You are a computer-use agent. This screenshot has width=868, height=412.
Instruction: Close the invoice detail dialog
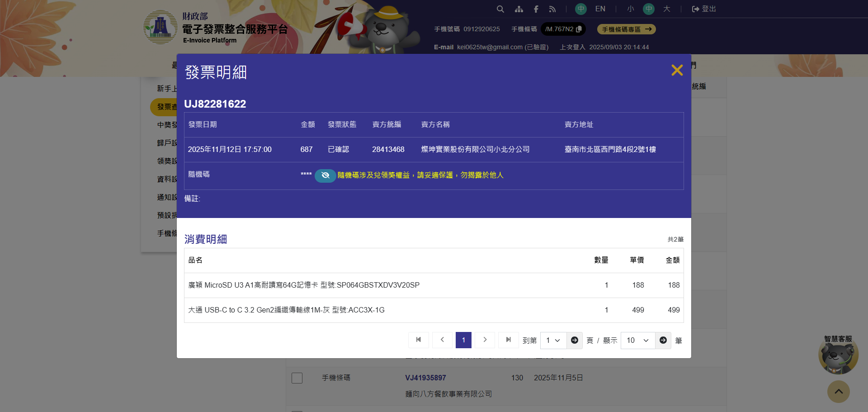click(677, 70)
